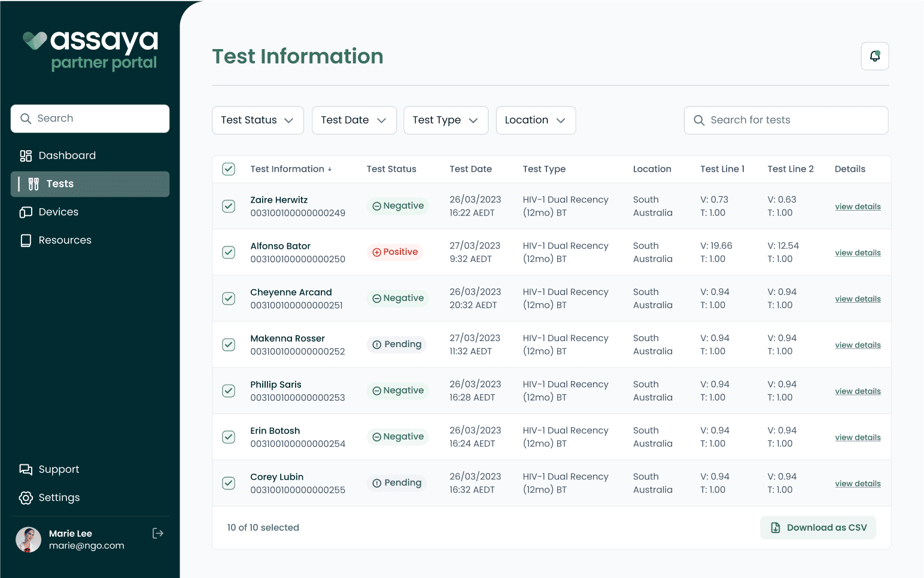Click the Settings gear icon

point(26,498)
